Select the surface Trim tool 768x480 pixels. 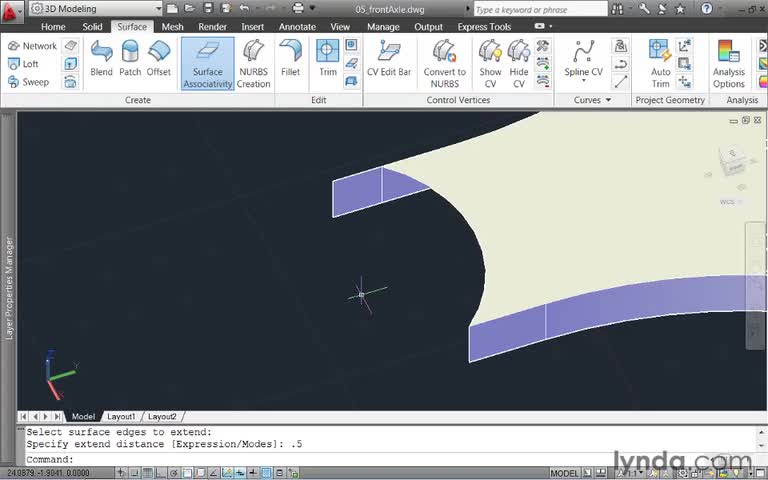coord(327,58)
